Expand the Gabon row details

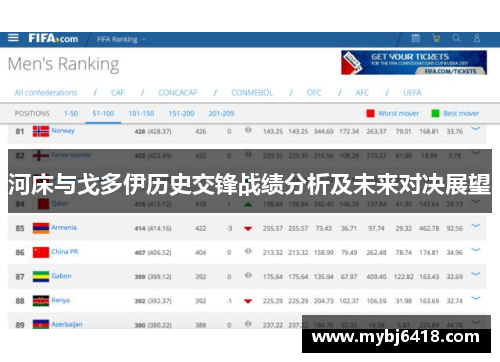[476, 274]
